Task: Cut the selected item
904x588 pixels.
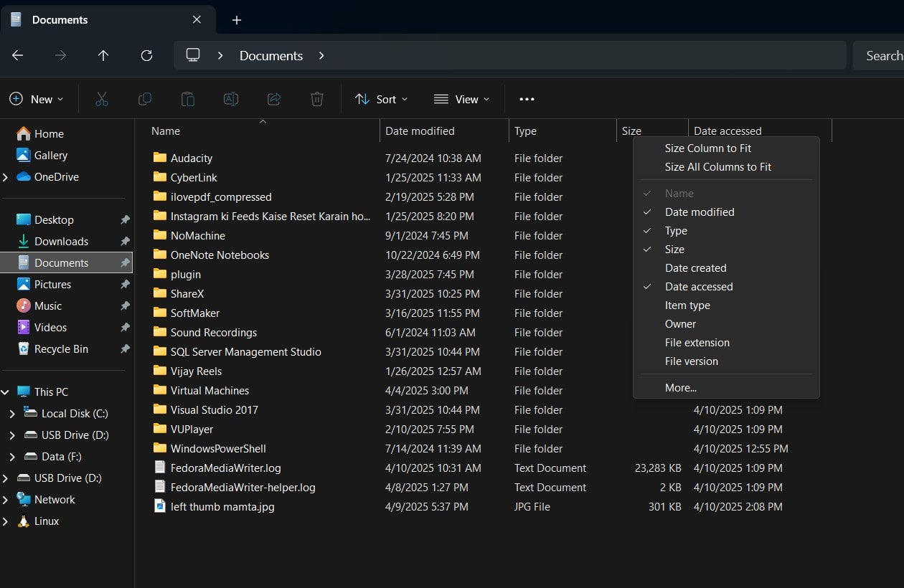Action: tap(101, 99)
